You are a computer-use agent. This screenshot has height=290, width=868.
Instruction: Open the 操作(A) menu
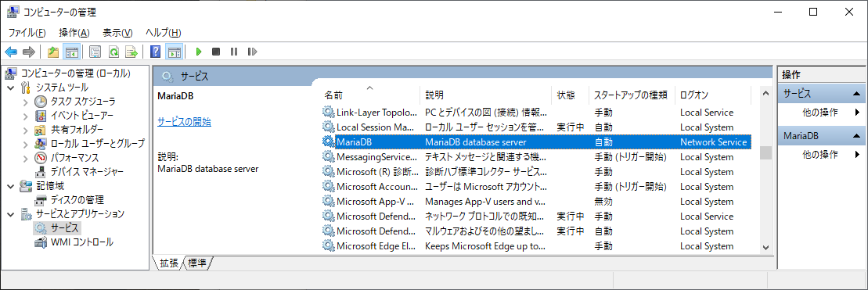pos(74,33)
